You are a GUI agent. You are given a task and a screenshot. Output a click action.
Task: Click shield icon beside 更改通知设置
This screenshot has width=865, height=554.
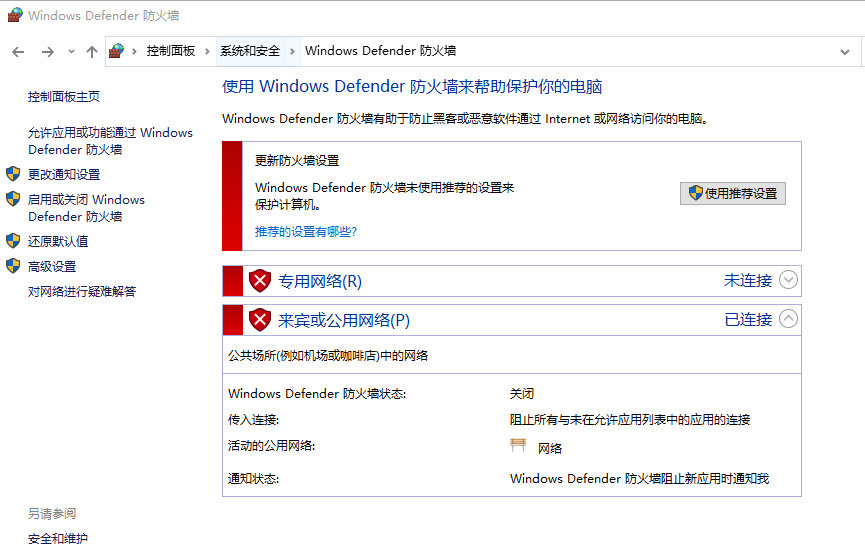tap(13, 174)
